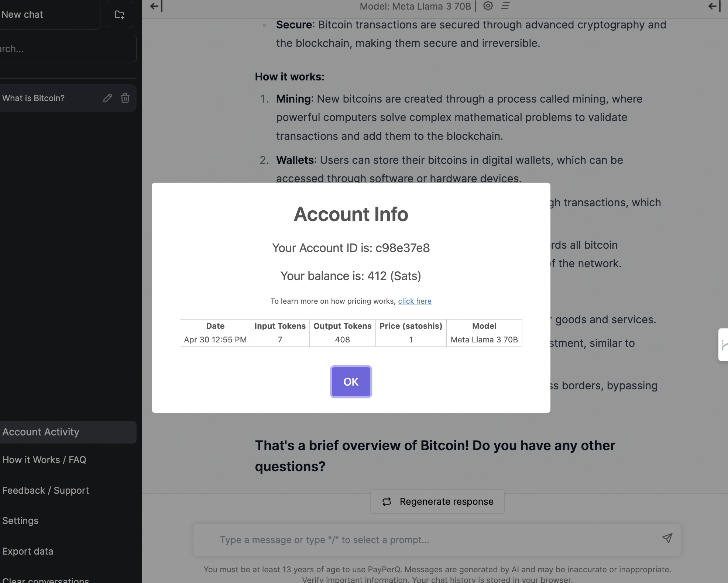728x583 pixels.
Task: Open model settings gear icon
Action: pyautogui.click(x=488, y=6)
